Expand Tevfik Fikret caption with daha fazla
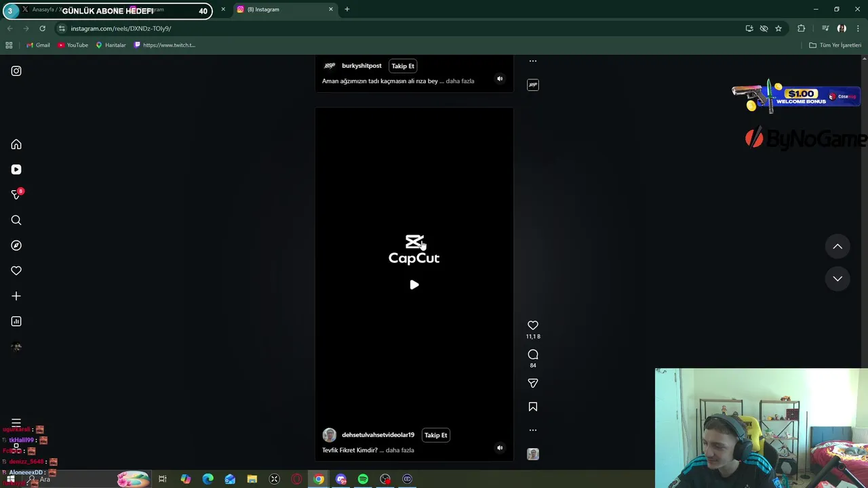 (x=399, y=450)
